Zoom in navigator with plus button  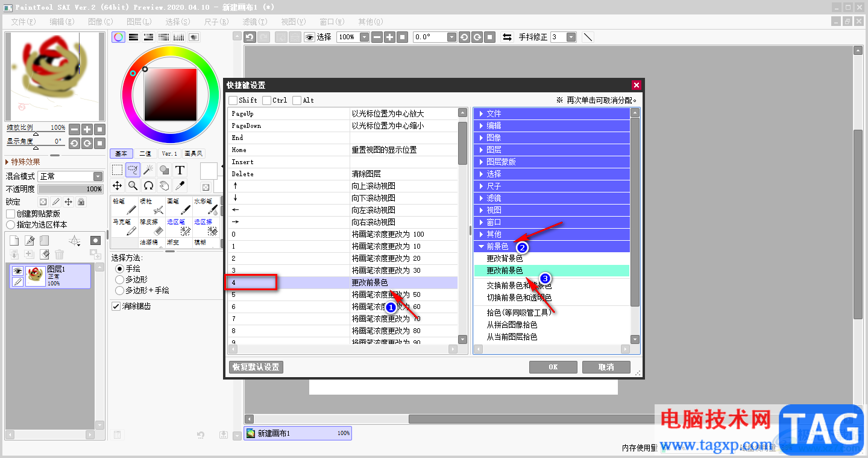click(x=87, y=129)
